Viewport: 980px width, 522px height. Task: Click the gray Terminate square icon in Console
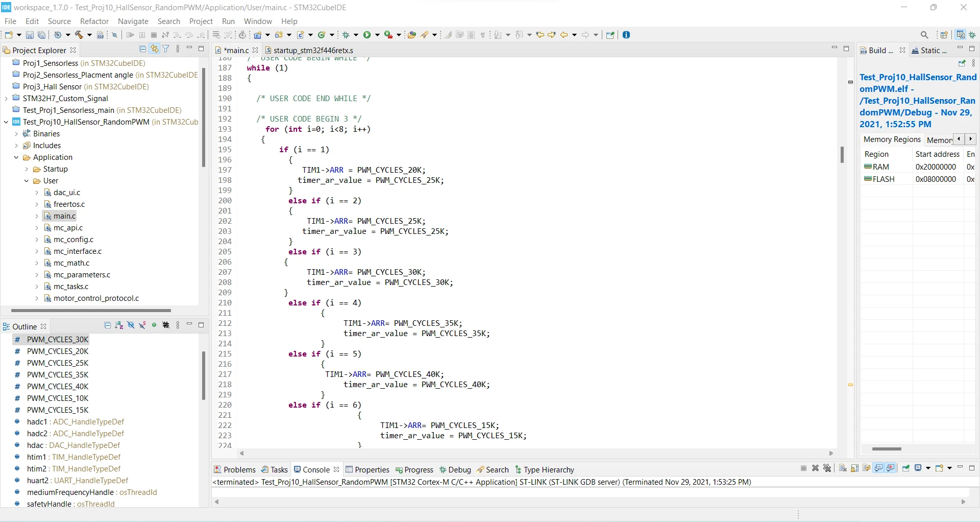804,468
